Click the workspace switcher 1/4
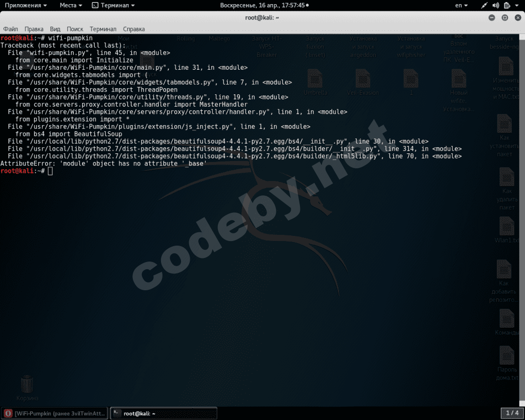 tap(512, 413)
